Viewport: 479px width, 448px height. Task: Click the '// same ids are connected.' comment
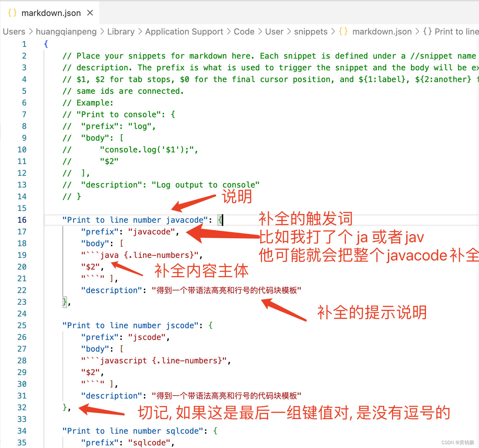coord(123,91)
